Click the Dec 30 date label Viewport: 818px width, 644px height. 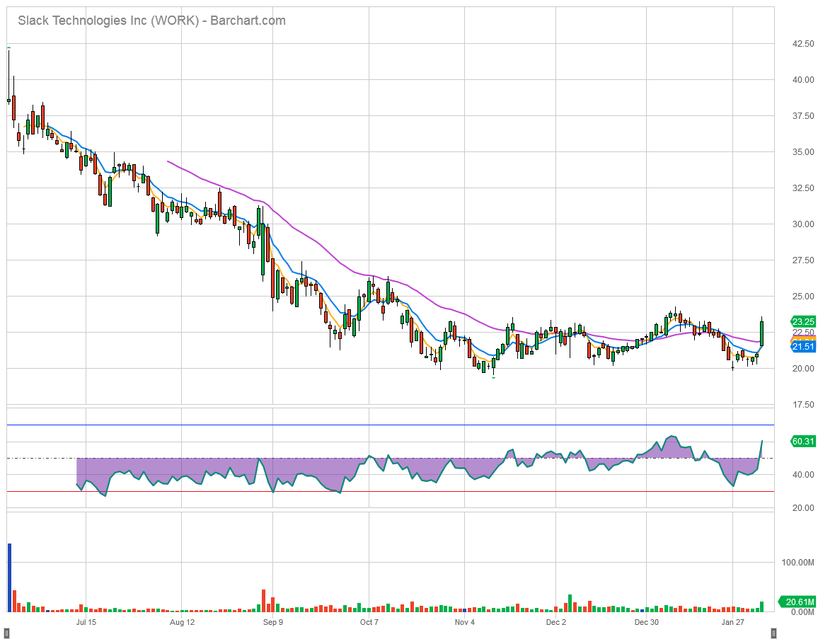click(x=646, y=622)
